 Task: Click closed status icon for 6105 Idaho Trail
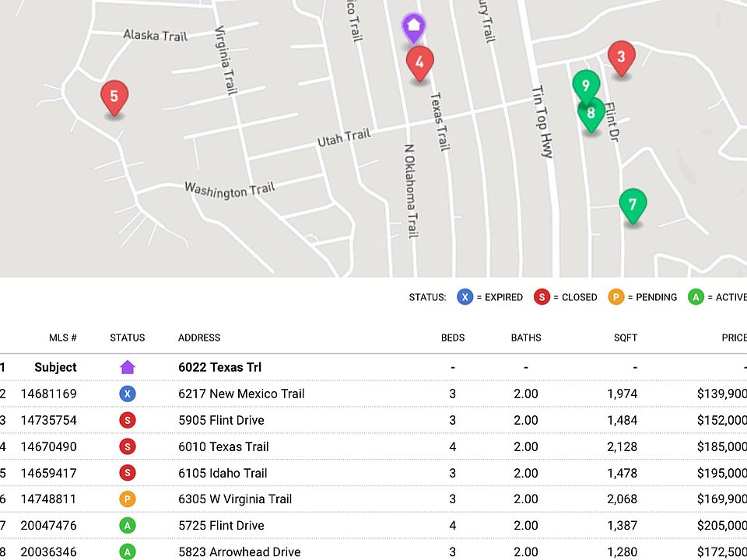pyautogui.click(x=127, y=473)
